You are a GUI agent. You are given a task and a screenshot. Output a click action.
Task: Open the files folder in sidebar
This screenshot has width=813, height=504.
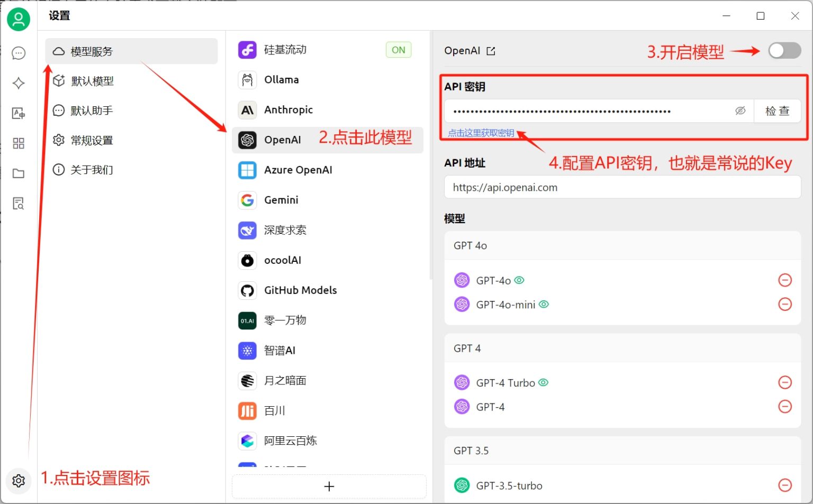[18, 173]
